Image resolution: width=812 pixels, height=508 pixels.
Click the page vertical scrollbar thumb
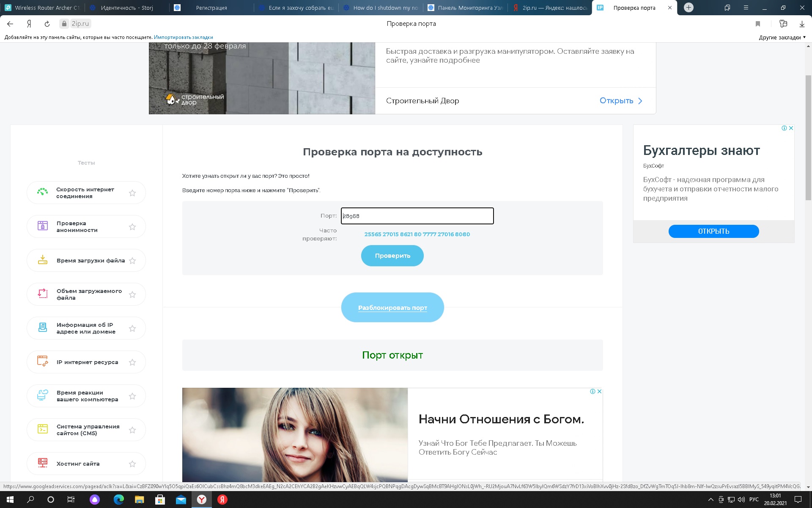coord(808,135)
